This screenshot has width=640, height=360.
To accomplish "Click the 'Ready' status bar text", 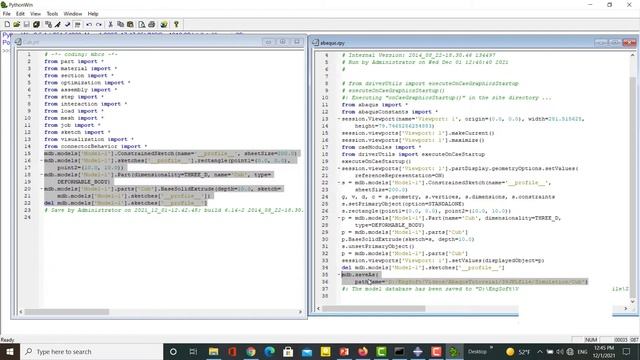I will [x=7, y=340].
